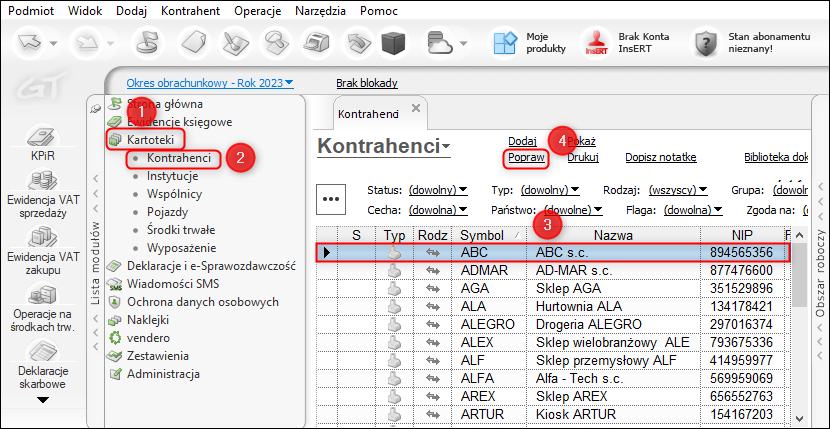
Task: Open the Narzędzia menu
Action: pos(321,9)
